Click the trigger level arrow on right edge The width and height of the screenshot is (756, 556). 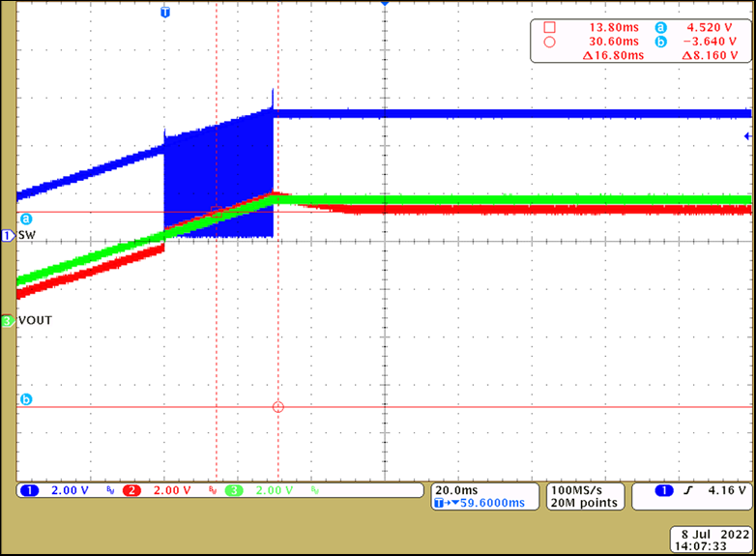point(746,136)
